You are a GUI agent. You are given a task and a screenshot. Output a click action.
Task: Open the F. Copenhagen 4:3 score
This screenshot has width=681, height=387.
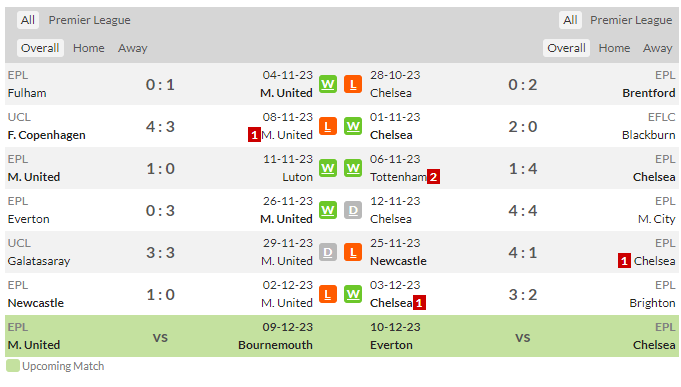pos(160,126)
